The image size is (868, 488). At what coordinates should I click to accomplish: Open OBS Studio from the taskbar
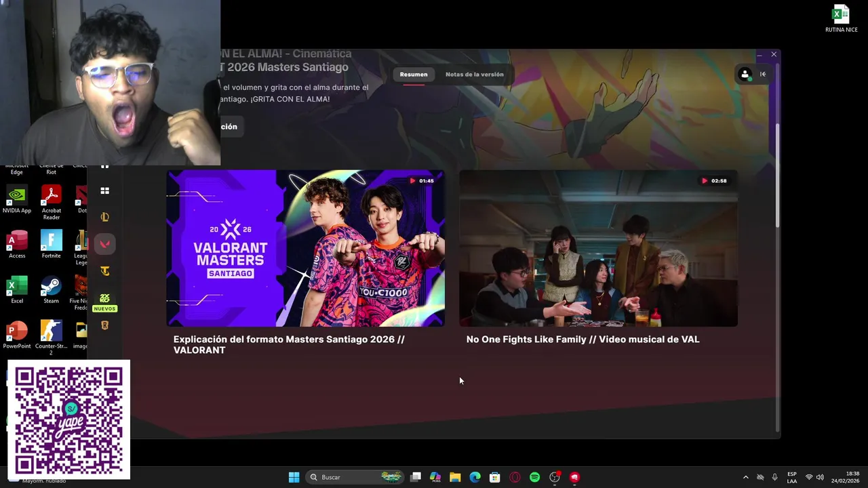click(x=555, y=477)
